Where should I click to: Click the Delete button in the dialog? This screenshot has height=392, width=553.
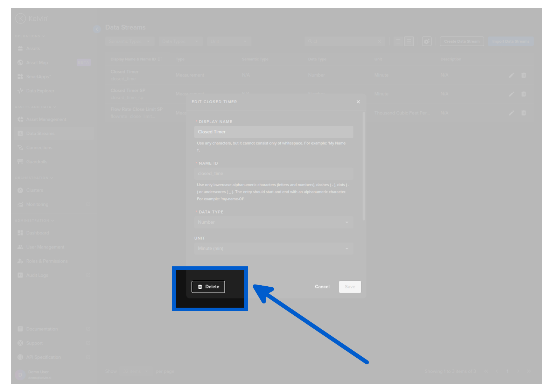click(x=208, y=287)
